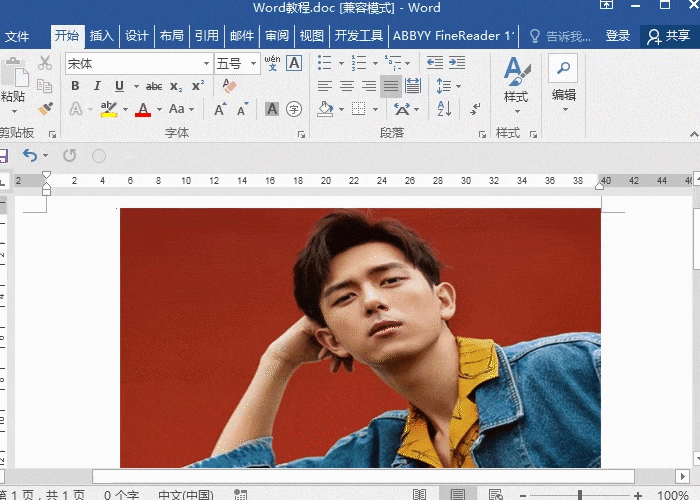700x500 pixels.
Task: Toggle strikethrough abc formatting
Action: (x=154, y=86)
